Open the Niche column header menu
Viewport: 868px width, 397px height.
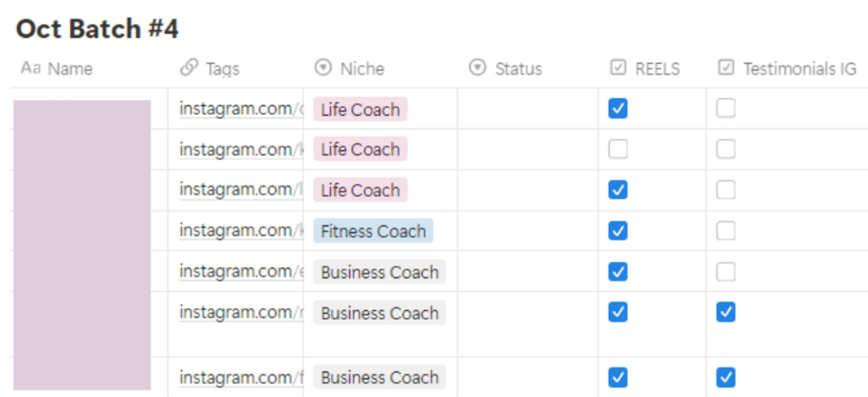click(x=362, y=69)
